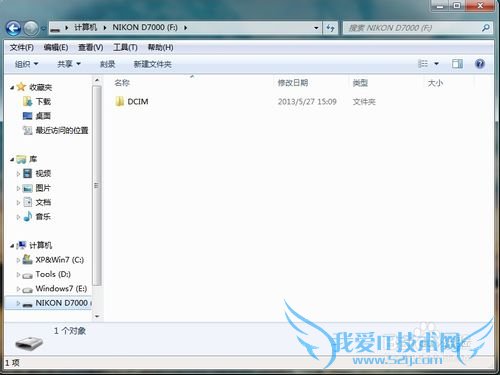Screen dimensions: 500x375
Task: Expand the 音乐 library node
Action: (x=18, y=217)
